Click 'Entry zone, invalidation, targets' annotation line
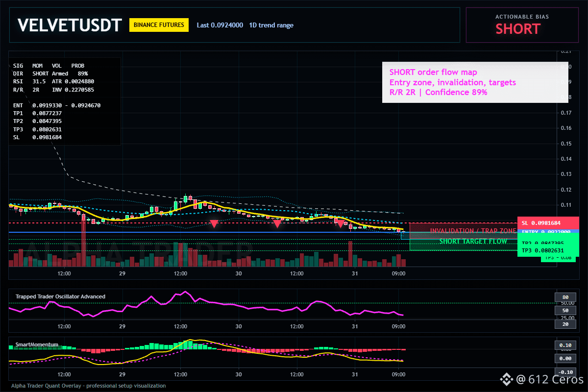588x392 pixels. coord(453,82)
